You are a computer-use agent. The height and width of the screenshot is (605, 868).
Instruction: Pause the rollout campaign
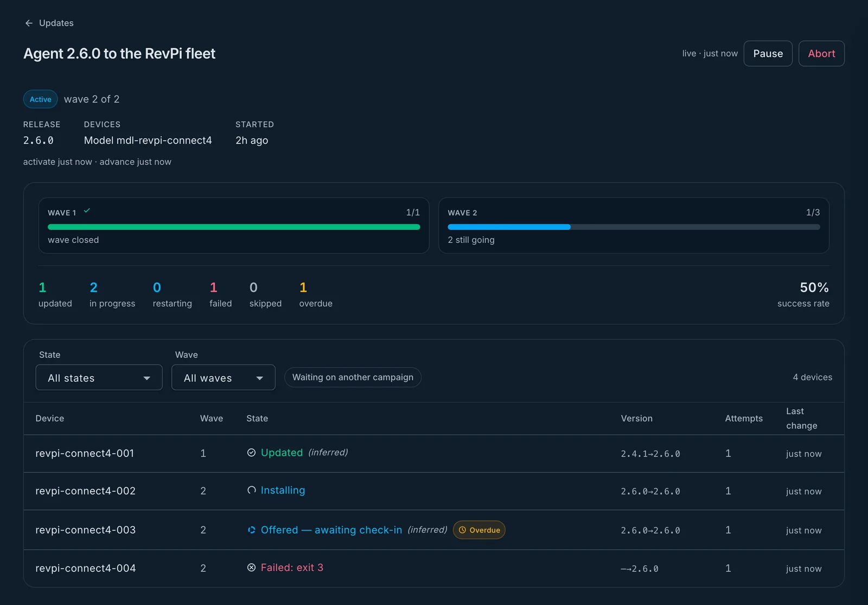tap(768, 54)
